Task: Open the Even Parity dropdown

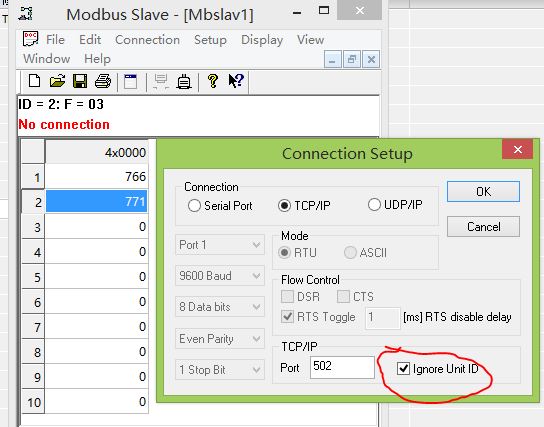Action: (220, 339)
